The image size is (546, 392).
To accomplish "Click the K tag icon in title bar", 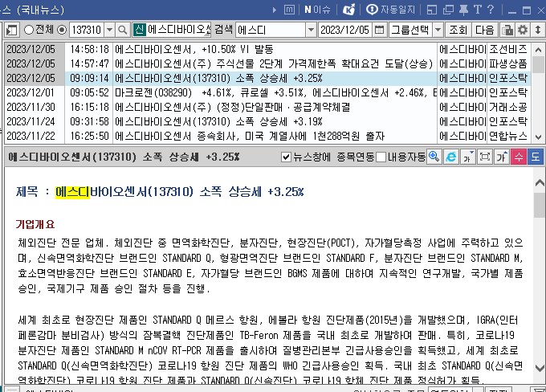I will coord(348,10).
